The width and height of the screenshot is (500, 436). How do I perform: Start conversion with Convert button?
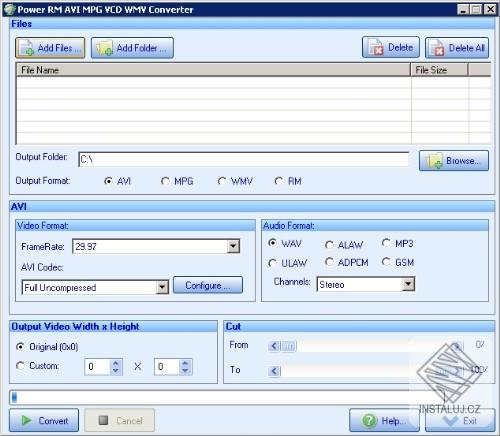tap(44, 420)
